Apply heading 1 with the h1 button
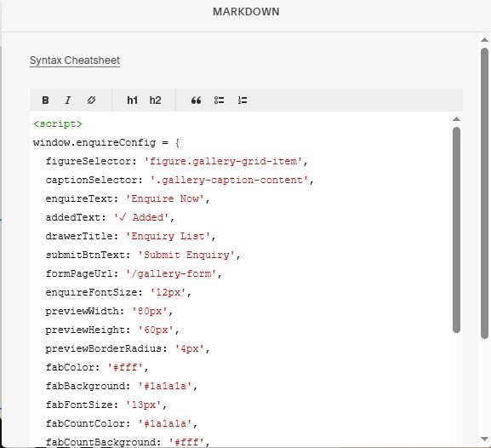Image resolution: width=491 pixels, height=448 pixels. [132, 101]
